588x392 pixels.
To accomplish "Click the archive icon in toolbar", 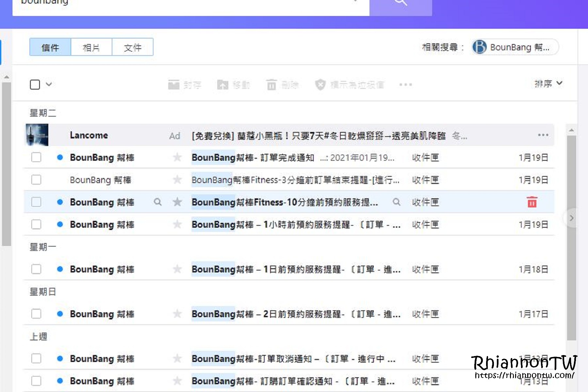I will [174, 85].
